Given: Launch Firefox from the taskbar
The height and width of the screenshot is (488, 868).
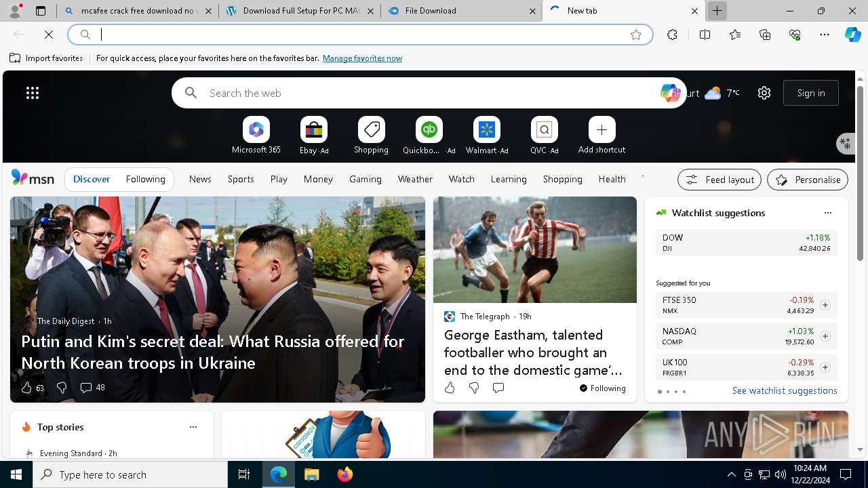Looking at the screenshot, I should (x=344, y=474).
